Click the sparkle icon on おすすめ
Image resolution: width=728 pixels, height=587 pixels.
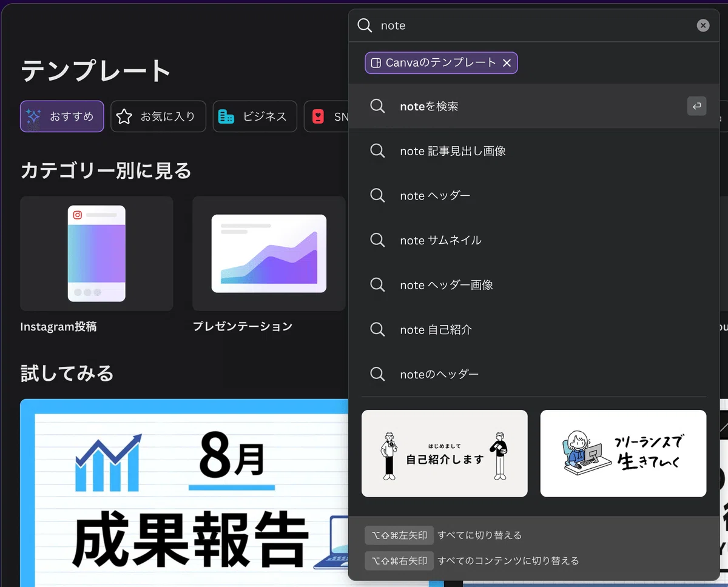pyautogui.click(x=34, y=116)
